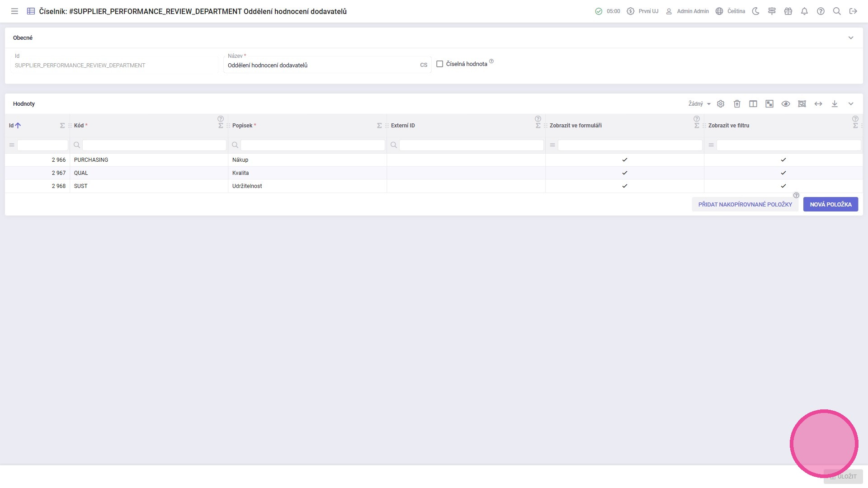
Task: Click the trash restore icon in the Hodnoty toolbar
Action: pos(737,104)
